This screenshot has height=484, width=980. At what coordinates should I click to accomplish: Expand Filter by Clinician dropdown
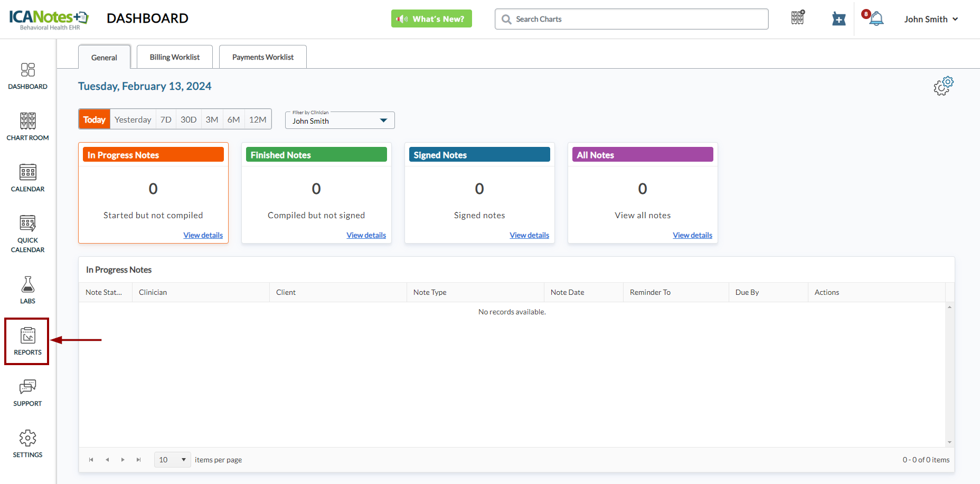pos(340,120)
